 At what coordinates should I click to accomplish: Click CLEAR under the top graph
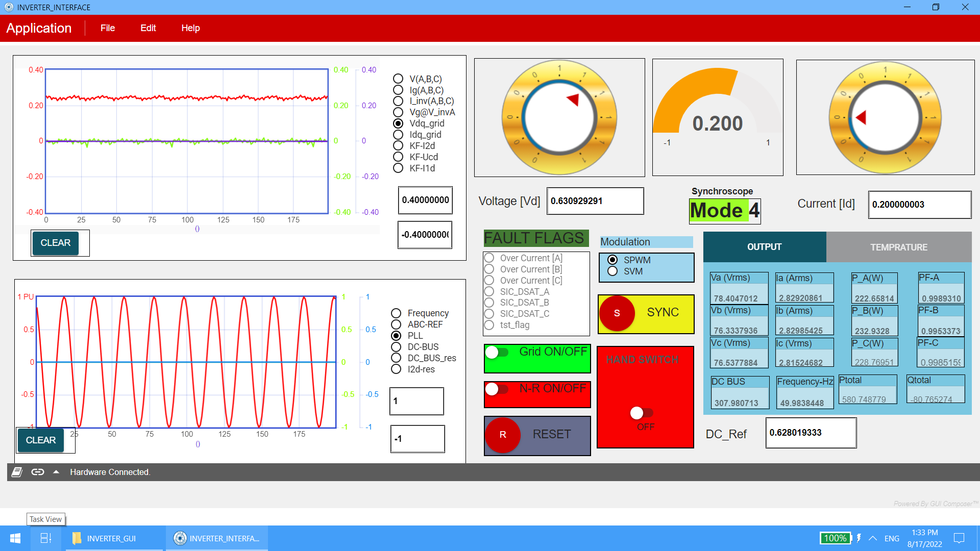click(55, 243)
